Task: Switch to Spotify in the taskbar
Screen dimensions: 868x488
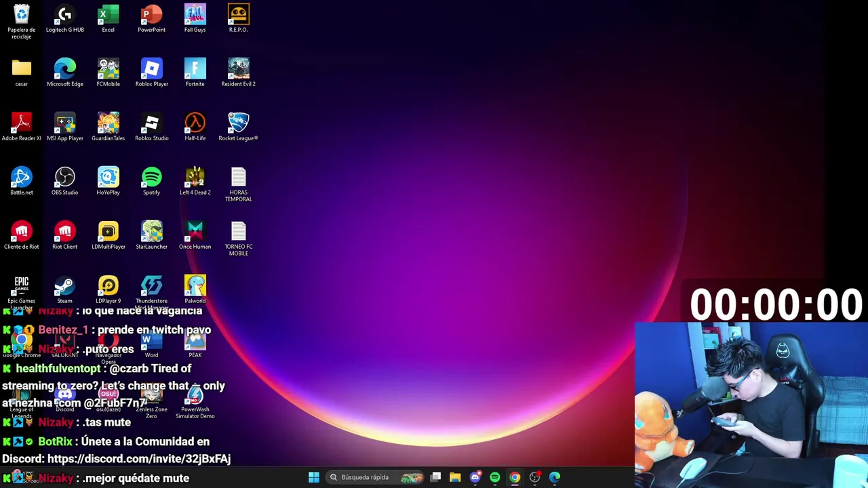Action: tap(495, 477)
